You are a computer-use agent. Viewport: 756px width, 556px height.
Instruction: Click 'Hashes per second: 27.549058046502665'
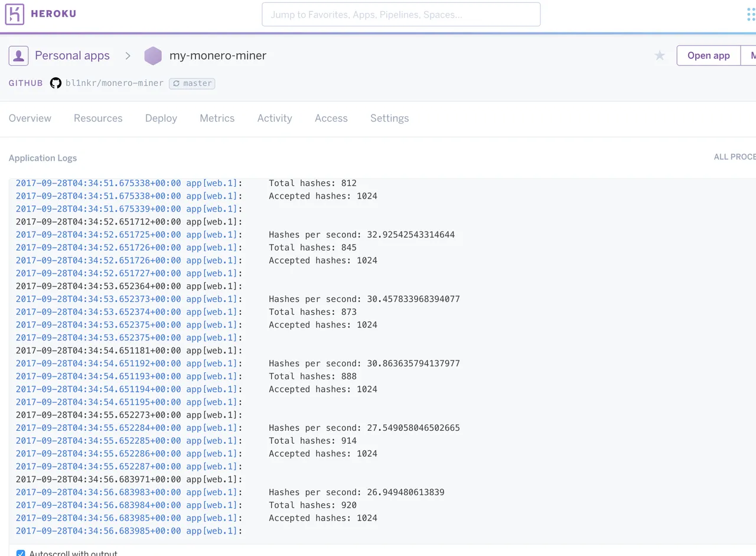(364, 428)
